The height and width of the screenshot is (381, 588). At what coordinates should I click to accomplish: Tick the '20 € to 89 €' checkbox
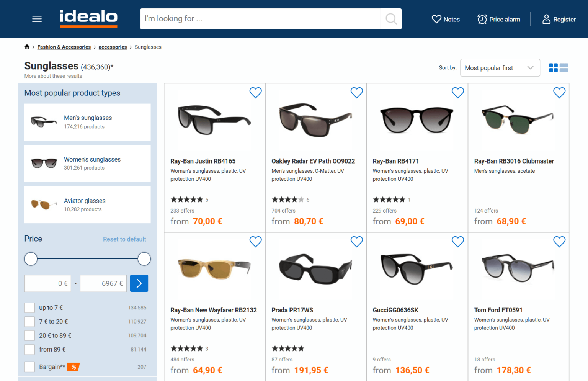29,335
